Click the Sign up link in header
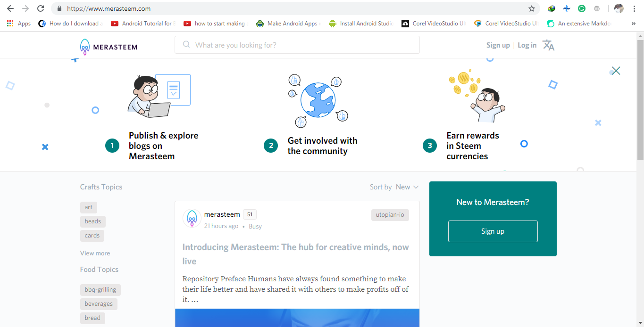Viewport: 644px width, 327px height. click(498, 45)
